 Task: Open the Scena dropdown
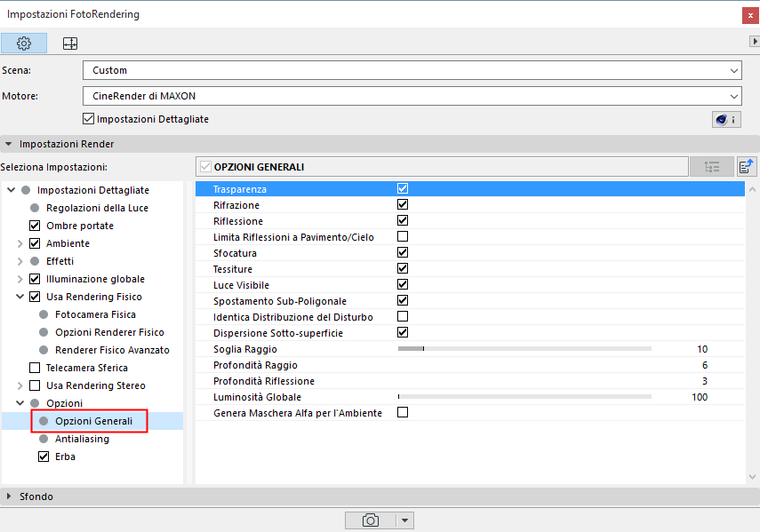coord(412,70)
